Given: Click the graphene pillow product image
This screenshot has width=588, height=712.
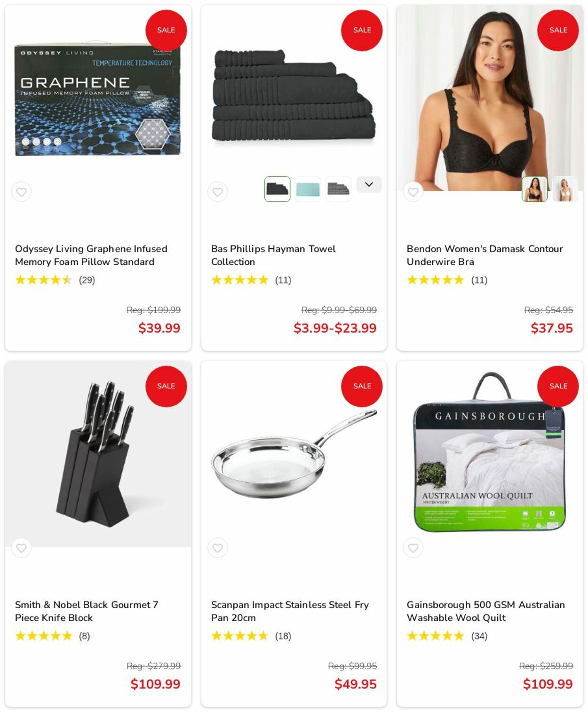Looking at the screenshot, I should (98, 100).
